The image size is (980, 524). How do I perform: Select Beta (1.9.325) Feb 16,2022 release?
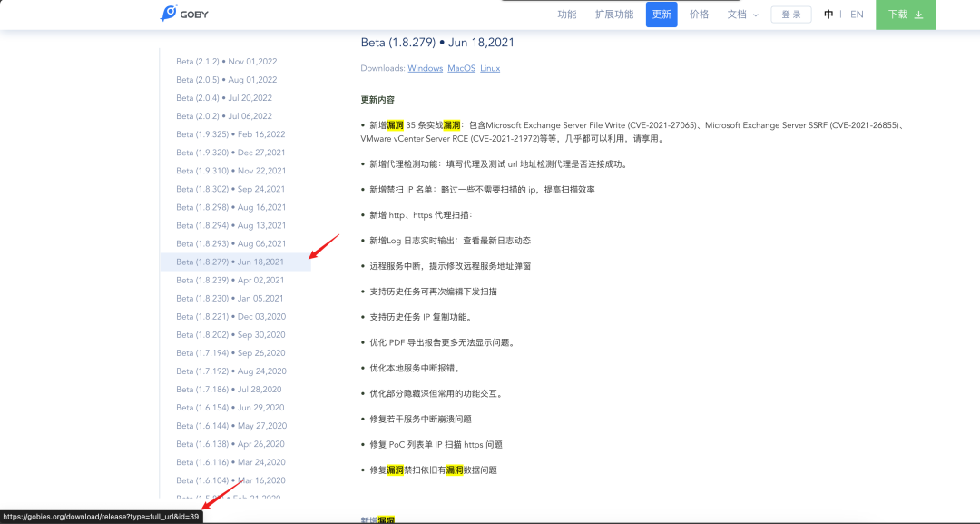point(230,133)
